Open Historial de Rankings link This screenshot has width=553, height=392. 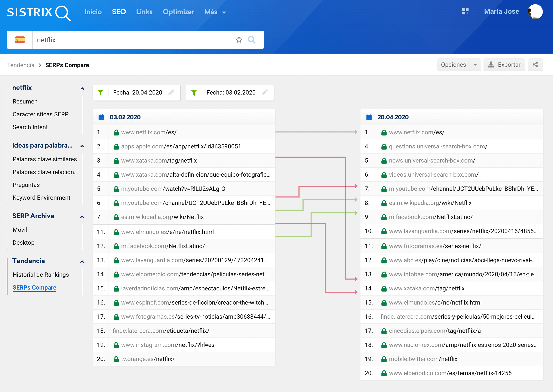pos(41,275)
